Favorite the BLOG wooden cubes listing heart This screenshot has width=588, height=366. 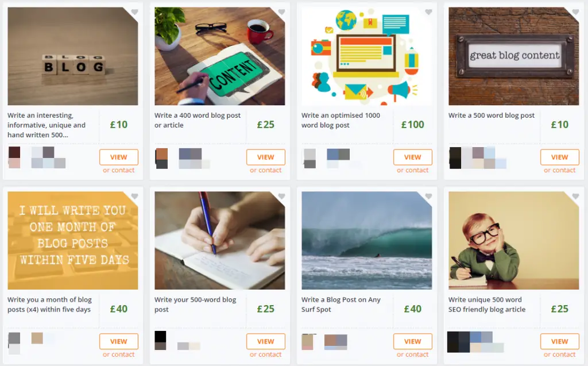(134, 12)
